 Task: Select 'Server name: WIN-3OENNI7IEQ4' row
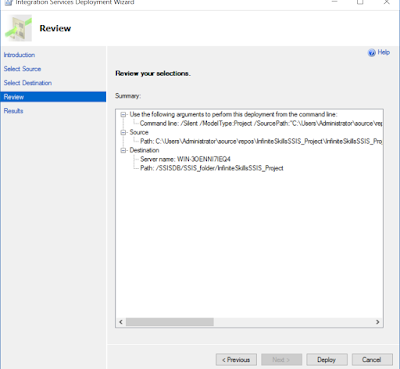coord(185,159)
